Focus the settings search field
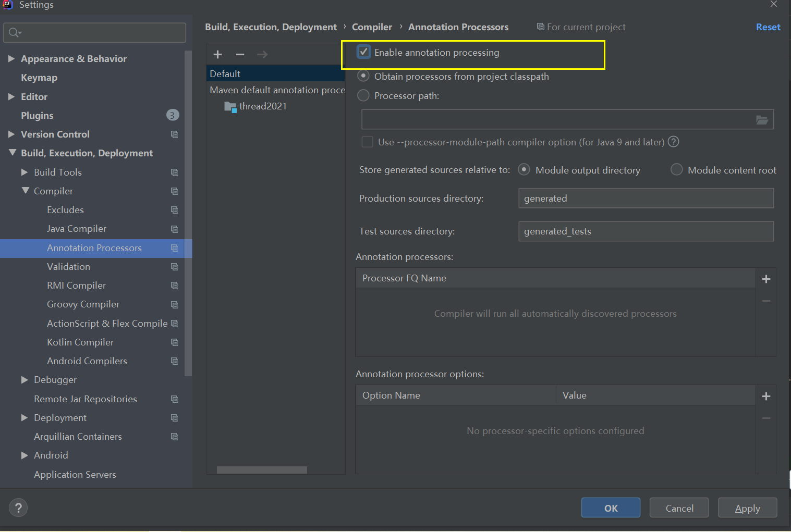Viewport: 791px width, 532px height. click(x=94, y=33)
